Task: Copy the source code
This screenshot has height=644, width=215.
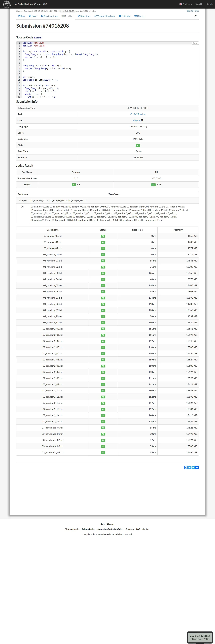Action: tap(195, 43)
